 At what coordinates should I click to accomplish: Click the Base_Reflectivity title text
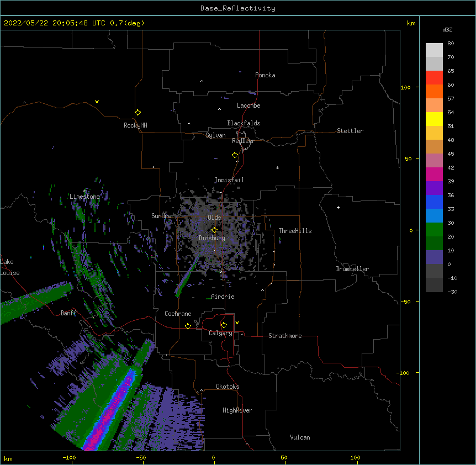tap(238, 8)
